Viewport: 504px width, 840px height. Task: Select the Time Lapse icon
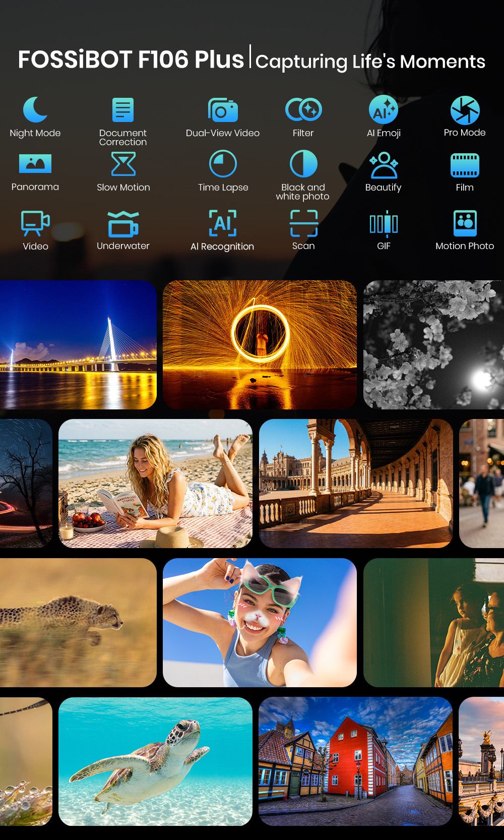point(223,163)
